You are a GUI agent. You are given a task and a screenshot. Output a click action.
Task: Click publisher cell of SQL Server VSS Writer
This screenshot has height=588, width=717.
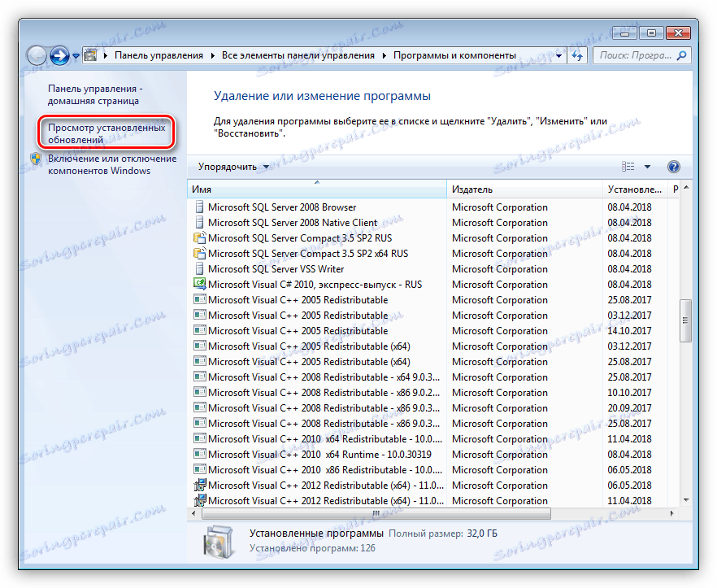click(x=500, y=269)
